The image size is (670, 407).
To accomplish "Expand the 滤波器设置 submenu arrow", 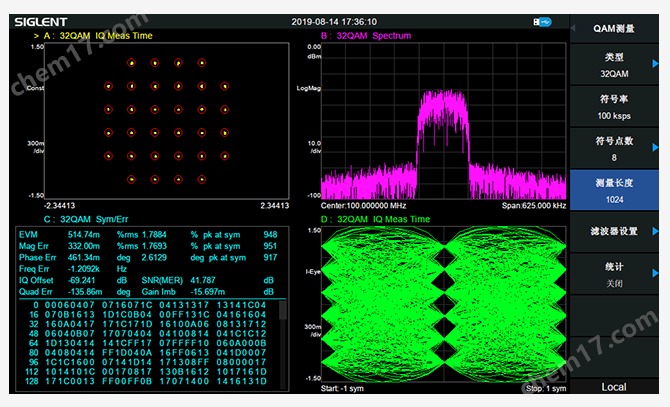I will 655,231.
